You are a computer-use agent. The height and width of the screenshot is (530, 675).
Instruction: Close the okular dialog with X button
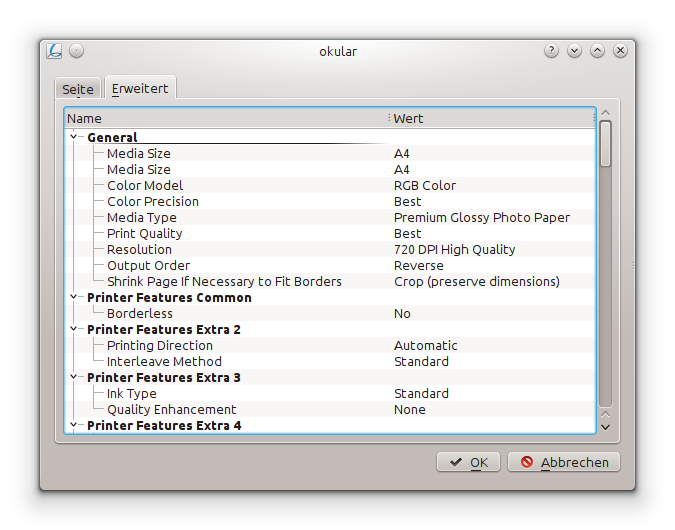click(x=620, y=51)
